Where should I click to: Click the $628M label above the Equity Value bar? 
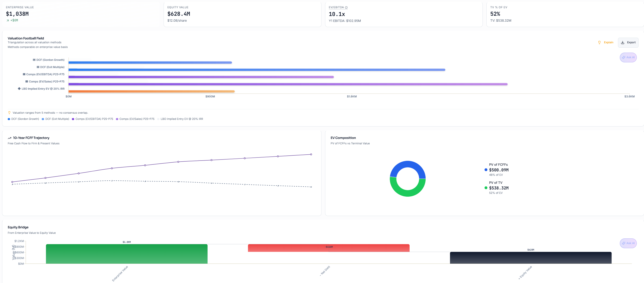(531, 250)
